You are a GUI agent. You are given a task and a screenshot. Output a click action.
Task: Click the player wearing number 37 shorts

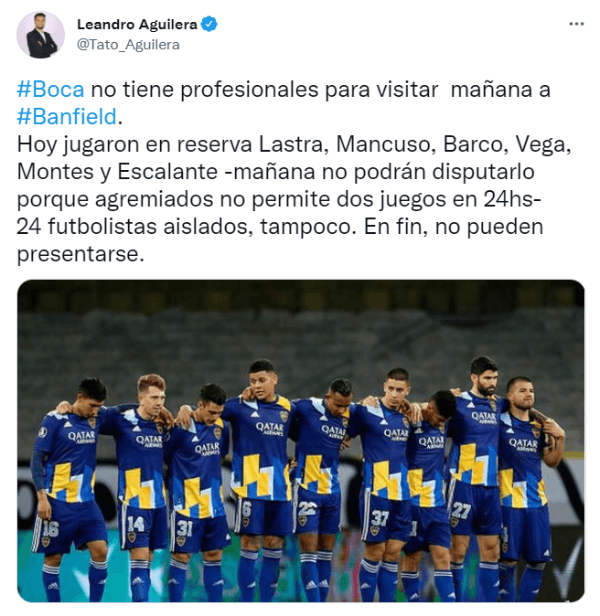(387, 485)
